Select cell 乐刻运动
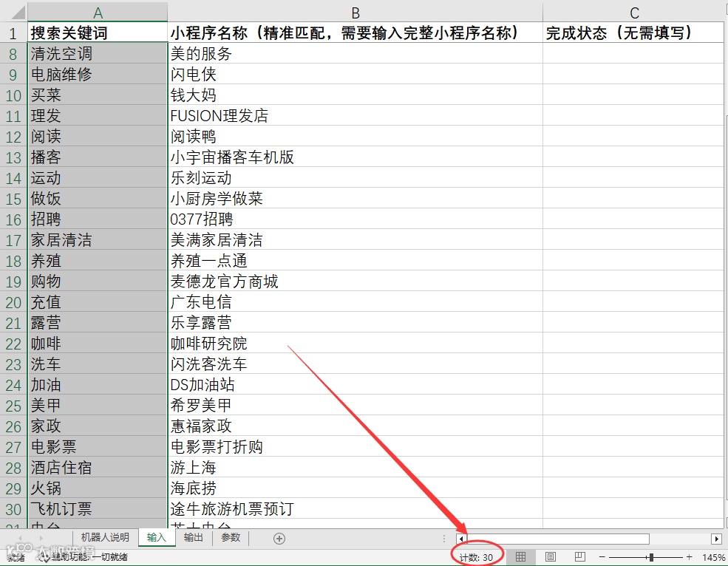 click(356, 178)
